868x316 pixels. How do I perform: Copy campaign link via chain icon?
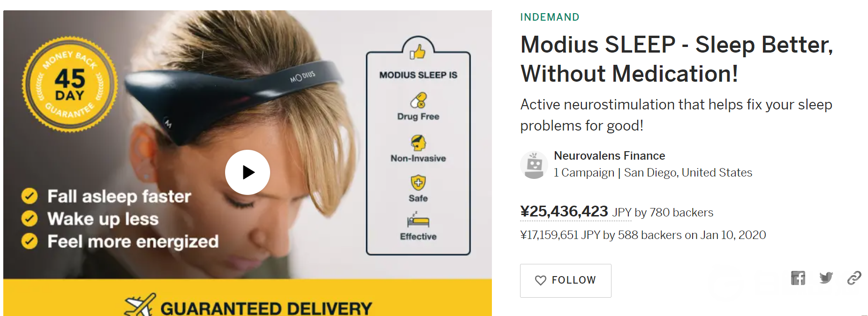point(854,278)
